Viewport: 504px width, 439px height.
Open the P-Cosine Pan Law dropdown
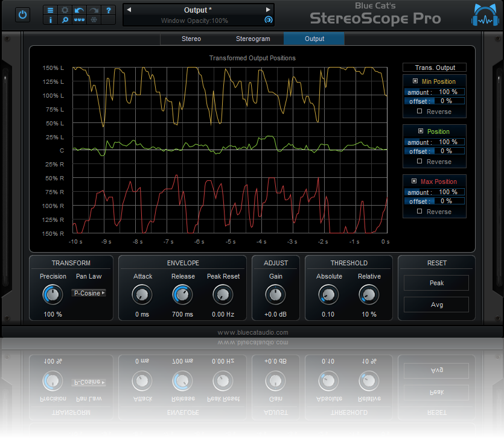point(89,293)
